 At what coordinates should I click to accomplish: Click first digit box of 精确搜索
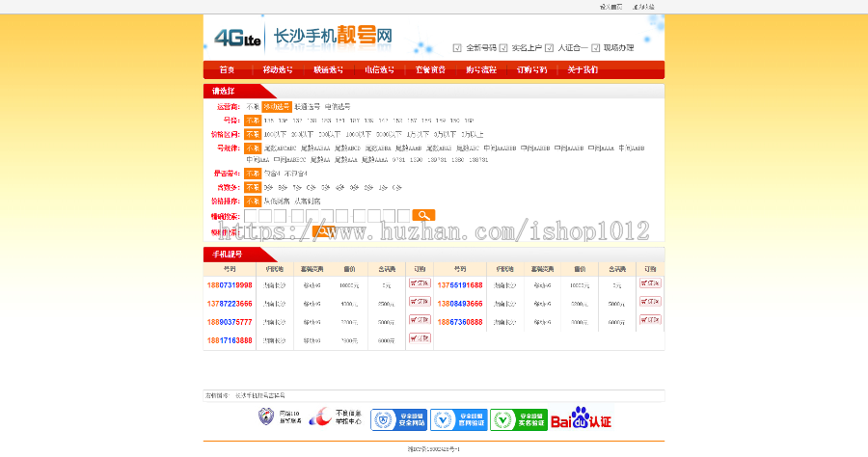251,216
